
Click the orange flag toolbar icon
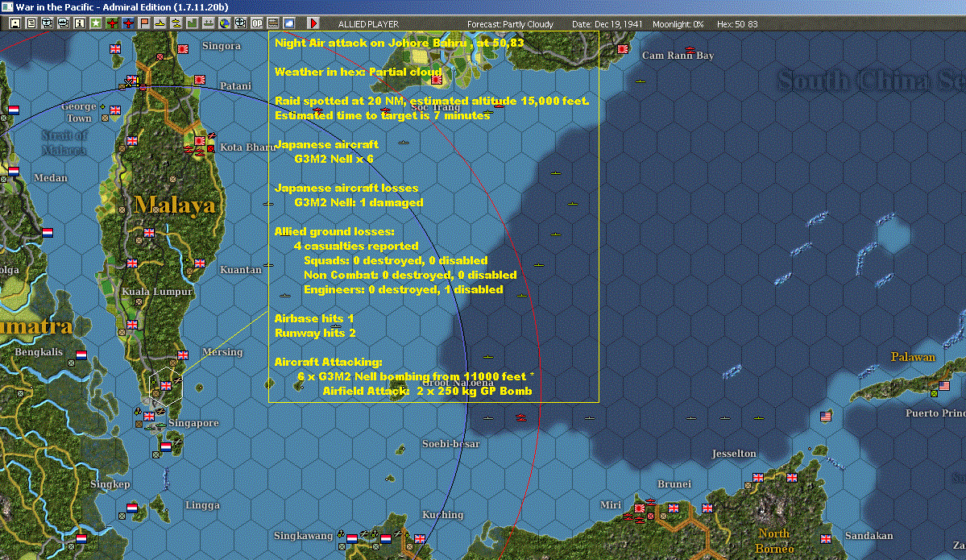pyautogui.click(x=144, y=23)
